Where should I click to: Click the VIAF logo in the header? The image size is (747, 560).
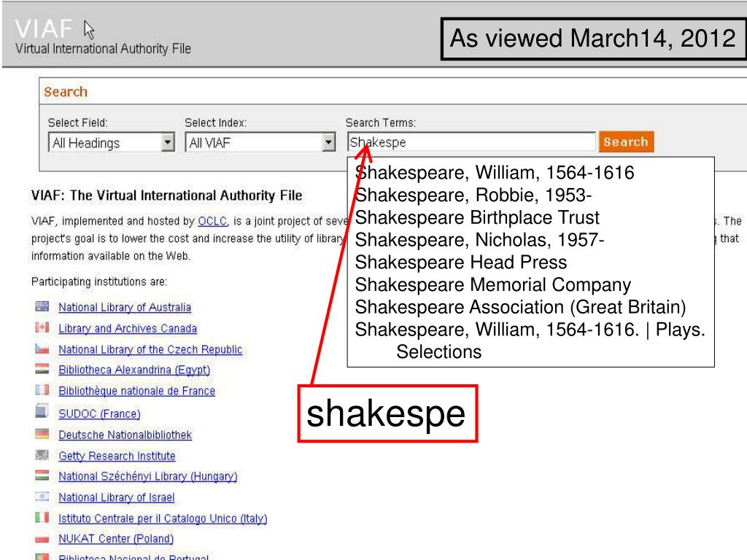(43, 29)
